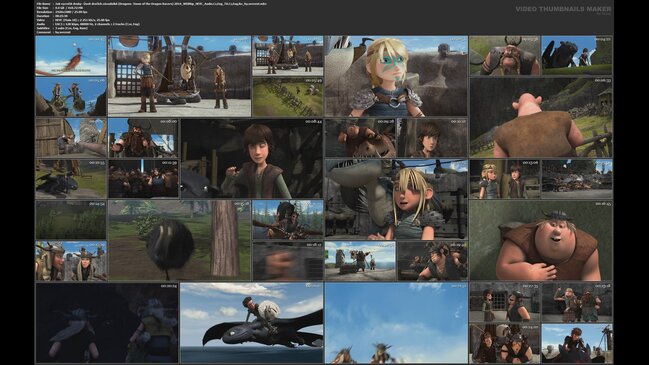The width and height of the screenshot is (649, 365).
Task: Select thumbnail of black dragon and boy on hill
Action: (577, 55)
